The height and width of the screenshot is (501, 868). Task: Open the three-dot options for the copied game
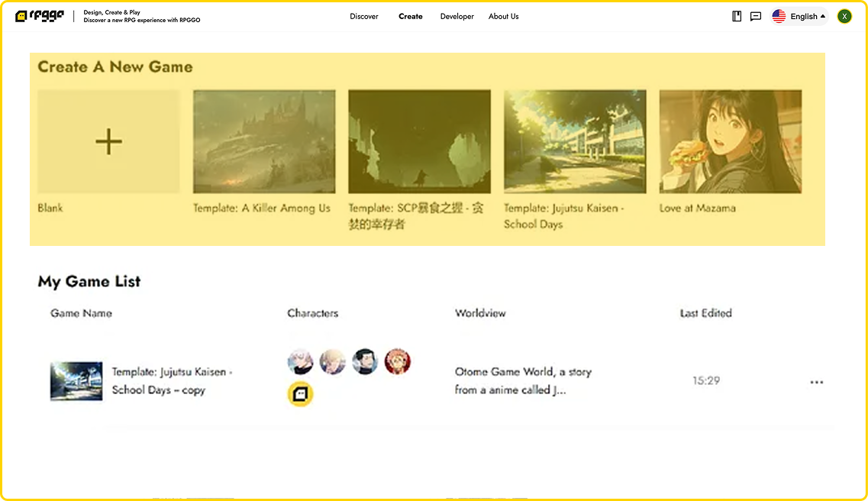tap(816, 382)
